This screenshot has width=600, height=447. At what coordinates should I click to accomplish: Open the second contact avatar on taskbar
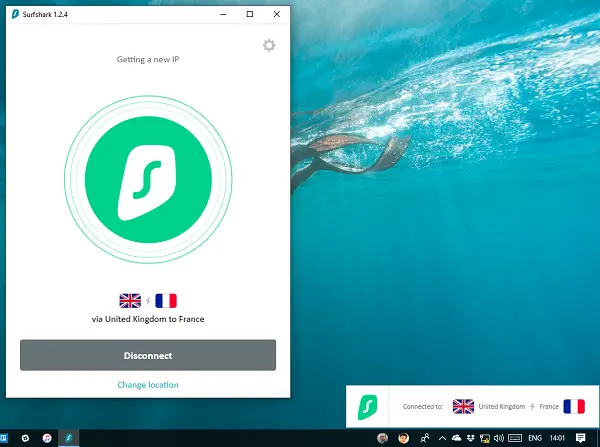[403, 438]
